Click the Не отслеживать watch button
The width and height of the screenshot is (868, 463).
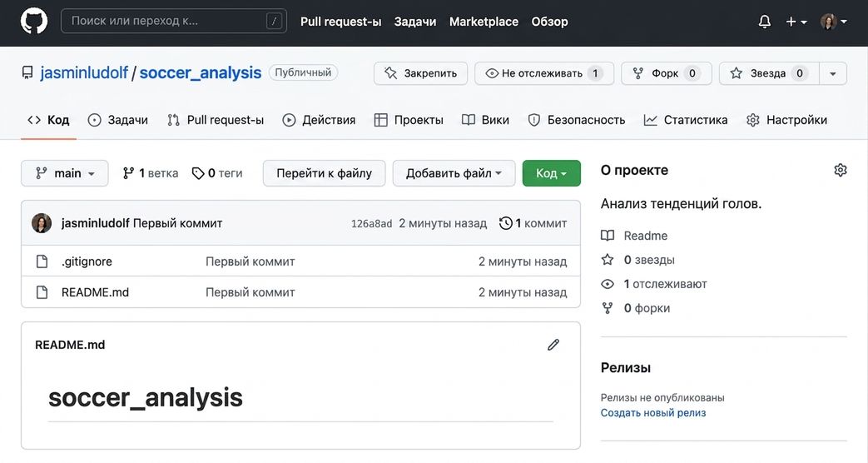point(544,73)
